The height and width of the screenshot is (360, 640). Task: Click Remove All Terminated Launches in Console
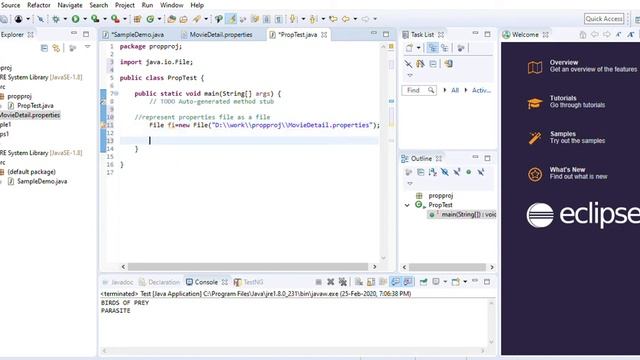[x=343, y=282]
